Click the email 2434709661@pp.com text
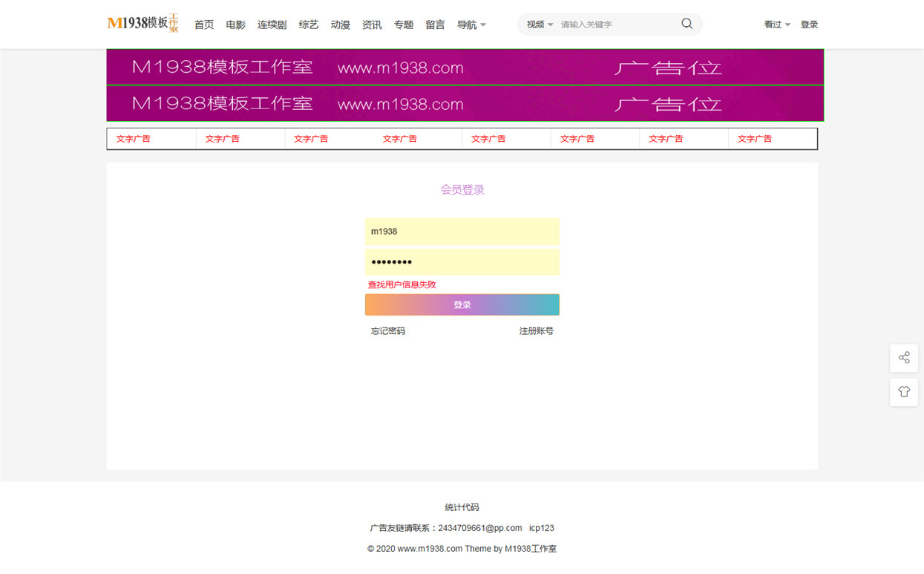Image resolution: width=924 pixels, height=574 pixels. (480, 528)
